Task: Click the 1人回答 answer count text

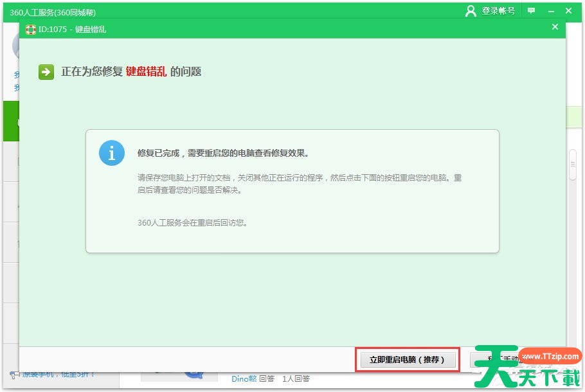Action: click(x=296, y=379)
